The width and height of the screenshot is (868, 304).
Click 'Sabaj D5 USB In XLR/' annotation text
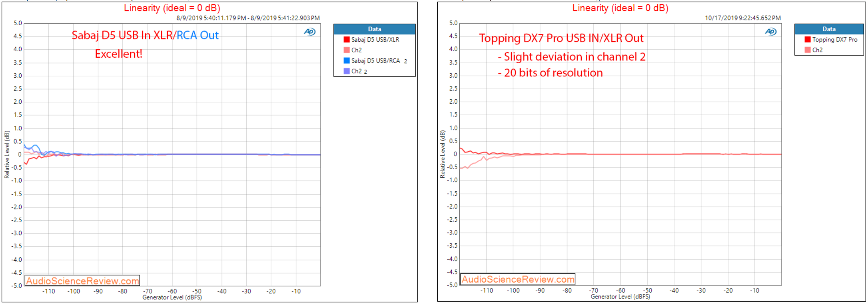(124, 35)
